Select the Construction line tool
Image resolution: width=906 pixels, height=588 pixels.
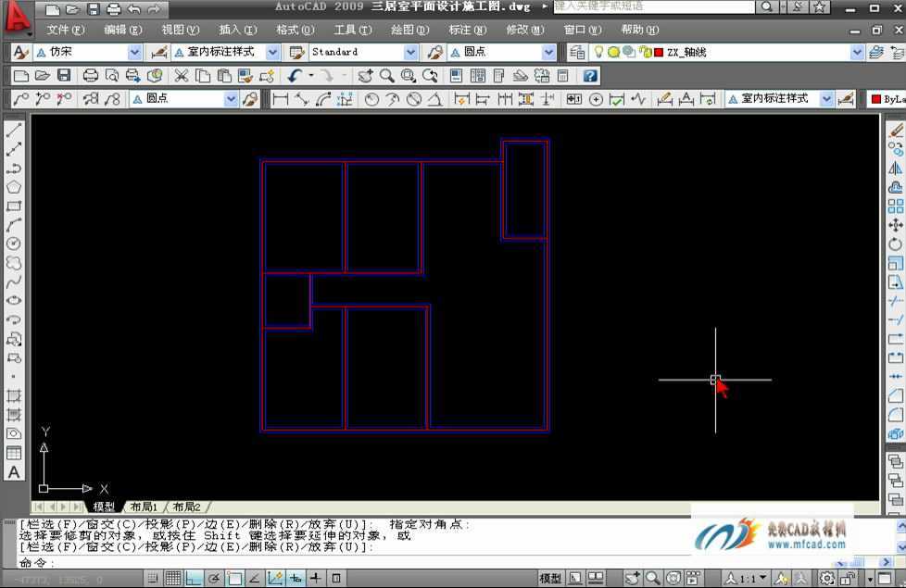coord(14,150)
